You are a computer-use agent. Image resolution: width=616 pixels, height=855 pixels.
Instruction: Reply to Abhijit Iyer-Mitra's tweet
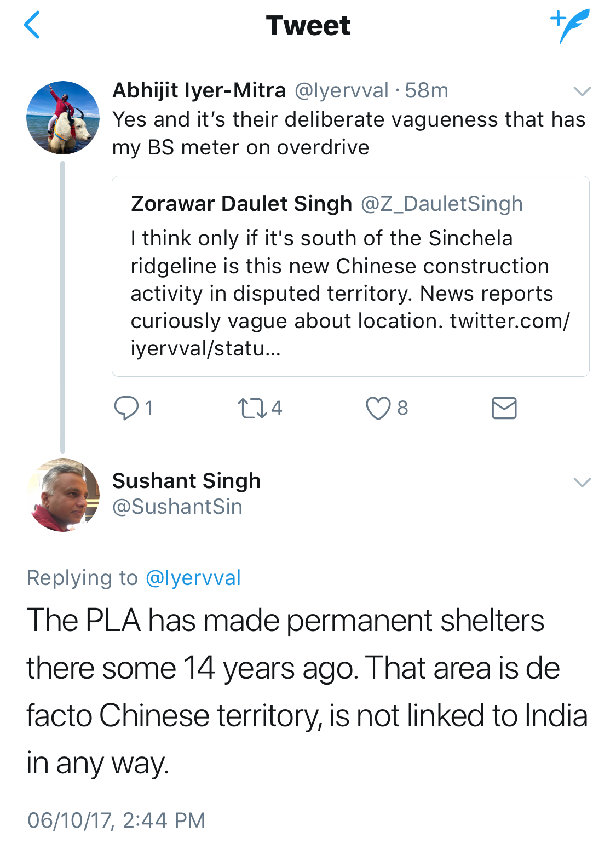pos(126,408)
